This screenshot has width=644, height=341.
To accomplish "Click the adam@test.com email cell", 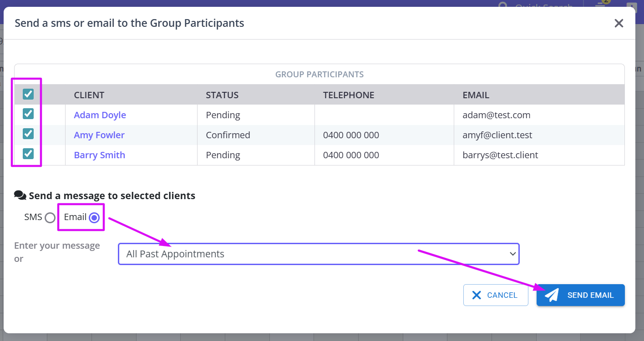I will click(x=496, y=115).
